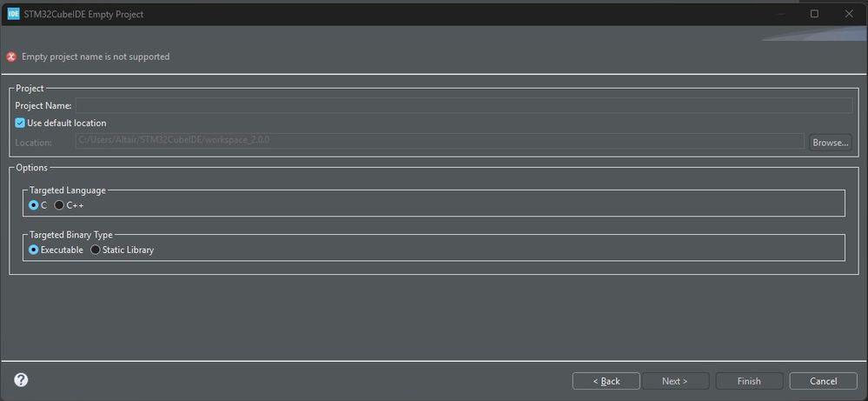Select C as the targeted language

pyautogui.click(x=33, y=205)
